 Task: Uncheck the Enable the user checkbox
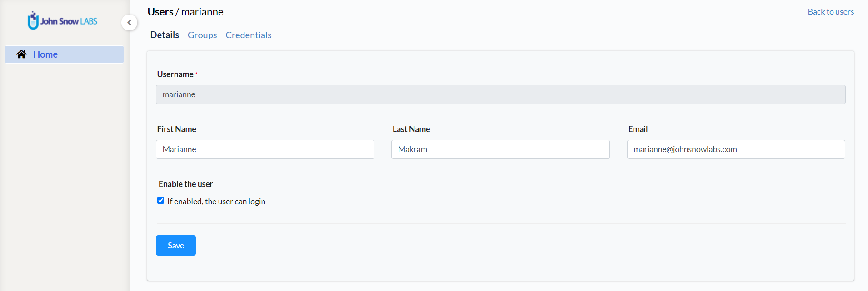160,201
